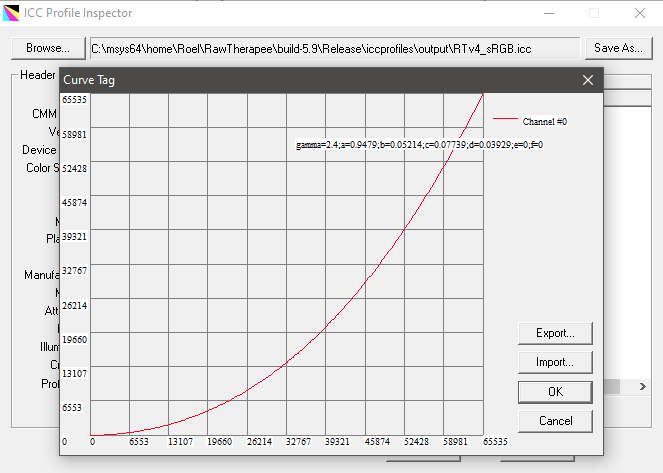Click the Channel #0 legend label

(x=545, y=121)
